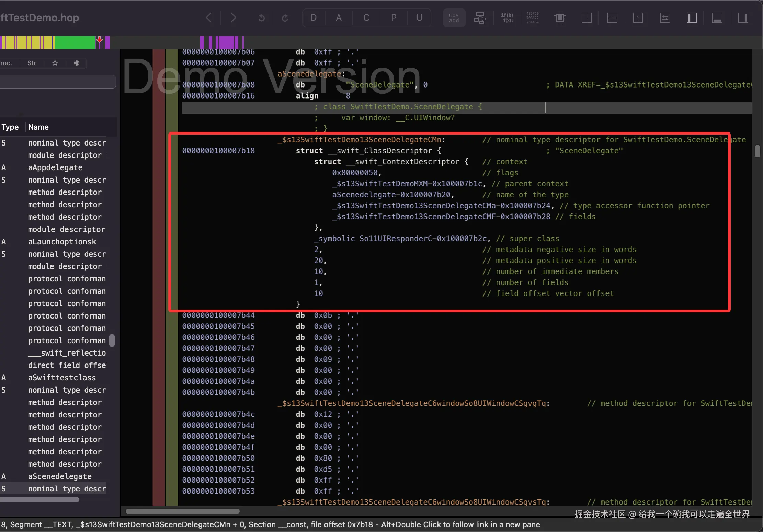This screenshot has height=532, width=763.
Task: Toggle the bottom panel visibility
Action: coord(717,18)
